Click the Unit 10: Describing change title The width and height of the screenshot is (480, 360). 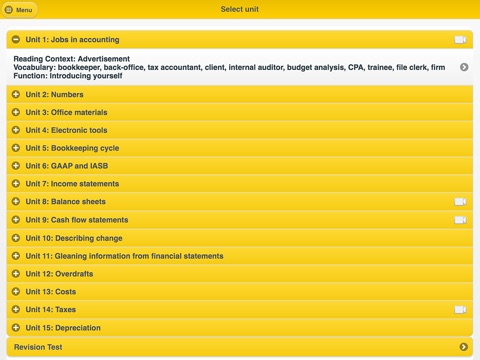[74, 238]
